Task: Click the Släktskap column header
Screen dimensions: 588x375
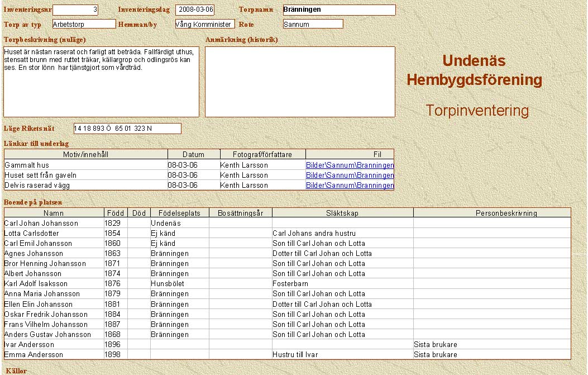Action: click(342, 213)
